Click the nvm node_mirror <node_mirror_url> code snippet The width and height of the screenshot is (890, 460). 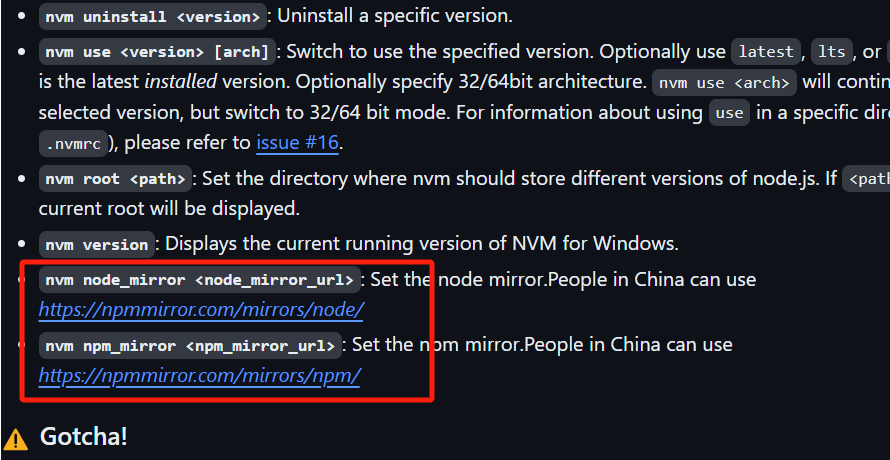[200, 280]
